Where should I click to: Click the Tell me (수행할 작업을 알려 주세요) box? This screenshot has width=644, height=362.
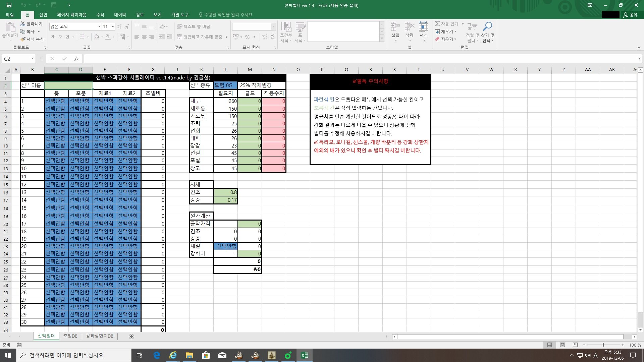tap(226, 15)
